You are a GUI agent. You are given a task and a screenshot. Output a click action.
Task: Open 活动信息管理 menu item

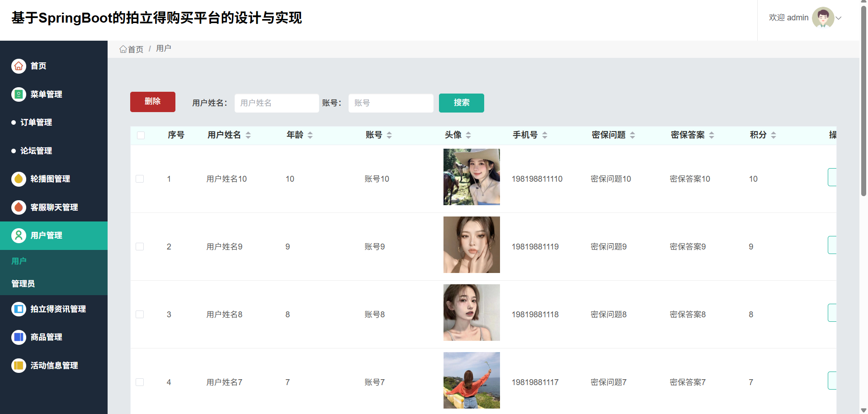(54, 366)
